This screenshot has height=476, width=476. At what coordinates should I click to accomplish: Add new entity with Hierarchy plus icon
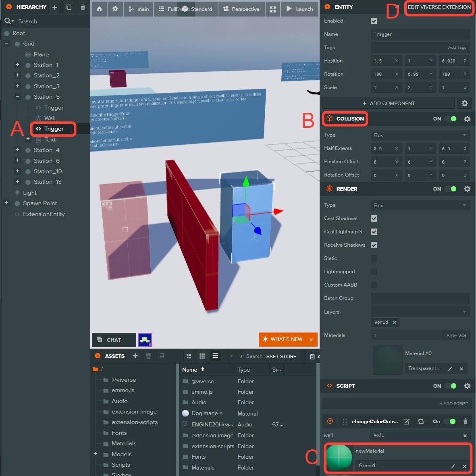pyautogui.click(x=54, y=7)
